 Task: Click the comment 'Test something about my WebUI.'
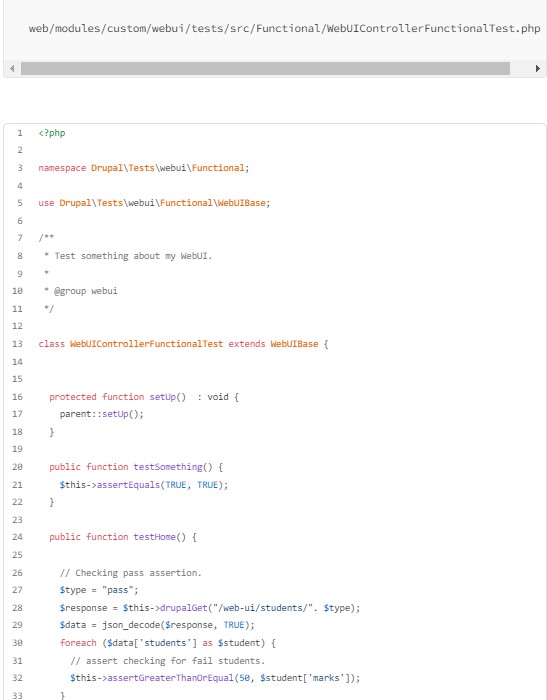click(133, 256)
